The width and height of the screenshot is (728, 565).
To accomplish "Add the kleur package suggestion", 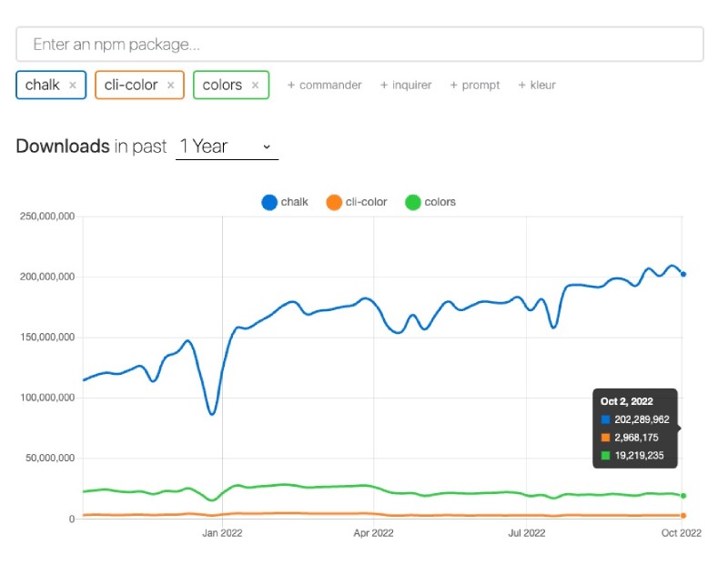I will (537, 85).
